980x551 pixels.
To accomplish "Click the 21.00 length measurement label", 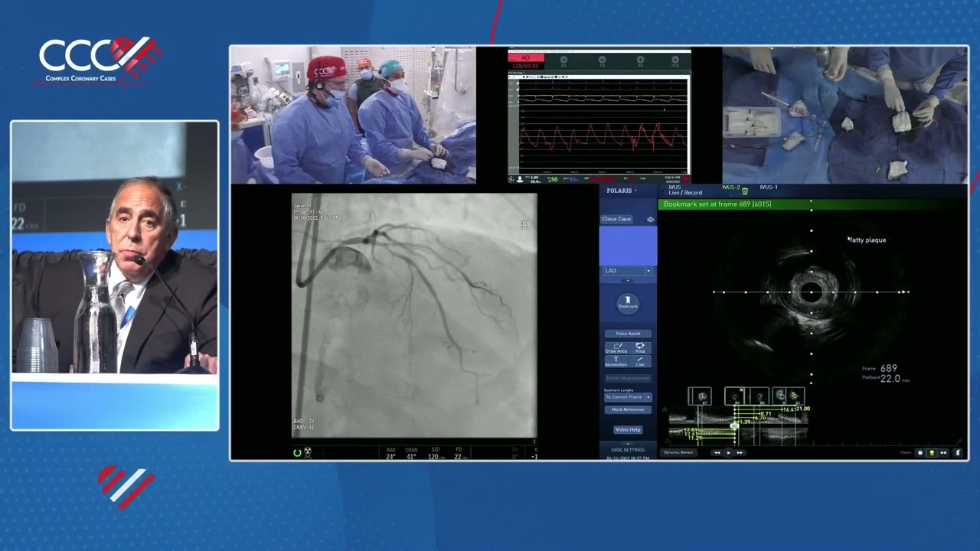I will coord(802,409).
